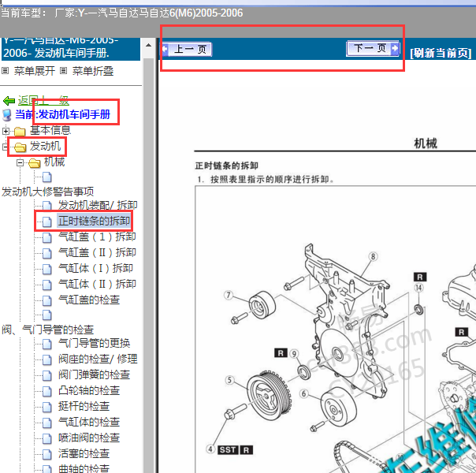
Task: Click the 刷新当前页 refresh link
Action: click(441, 53)
